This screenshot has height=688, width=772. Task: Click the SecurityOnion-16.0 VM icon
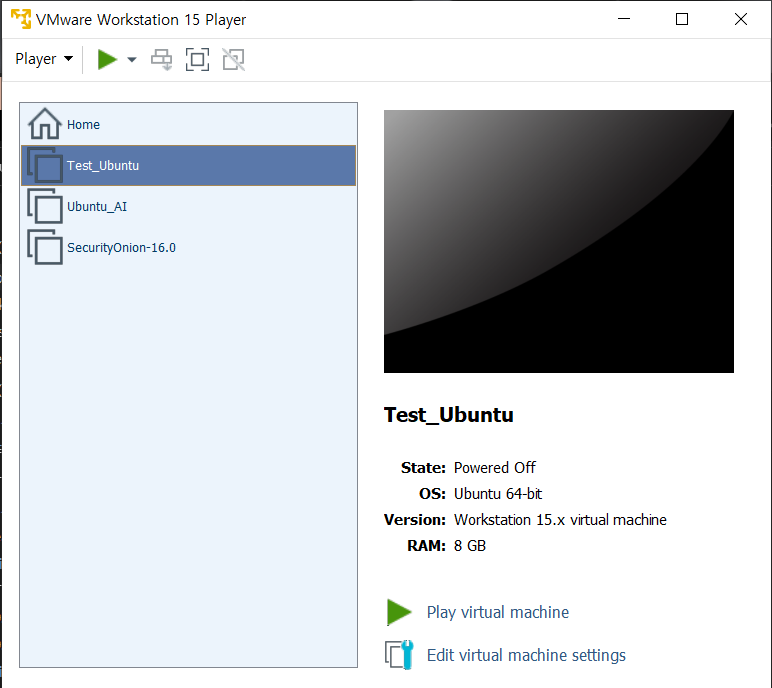click(45, 247)
